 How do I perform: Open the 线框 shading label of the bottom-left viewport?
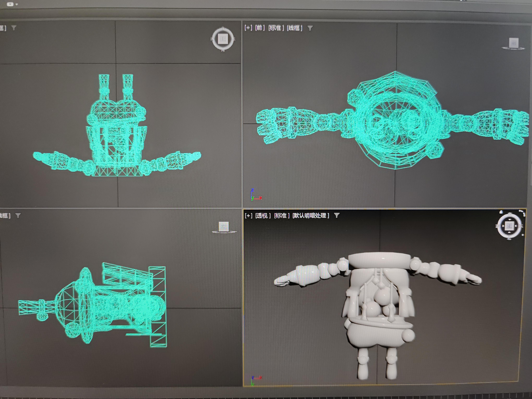[x=5, y=216]
